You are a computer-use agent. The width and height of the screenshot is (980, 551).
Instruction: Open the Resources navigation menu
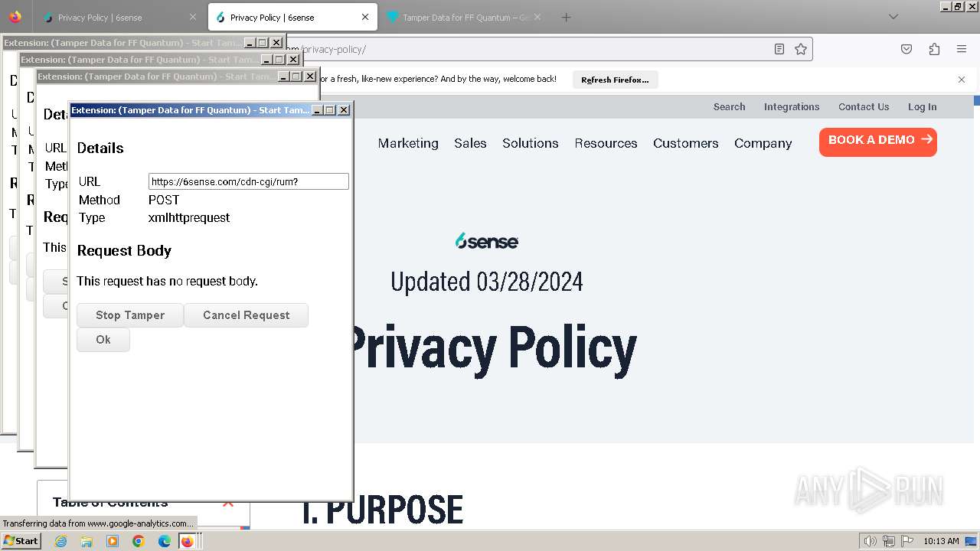tap(606, 143)
